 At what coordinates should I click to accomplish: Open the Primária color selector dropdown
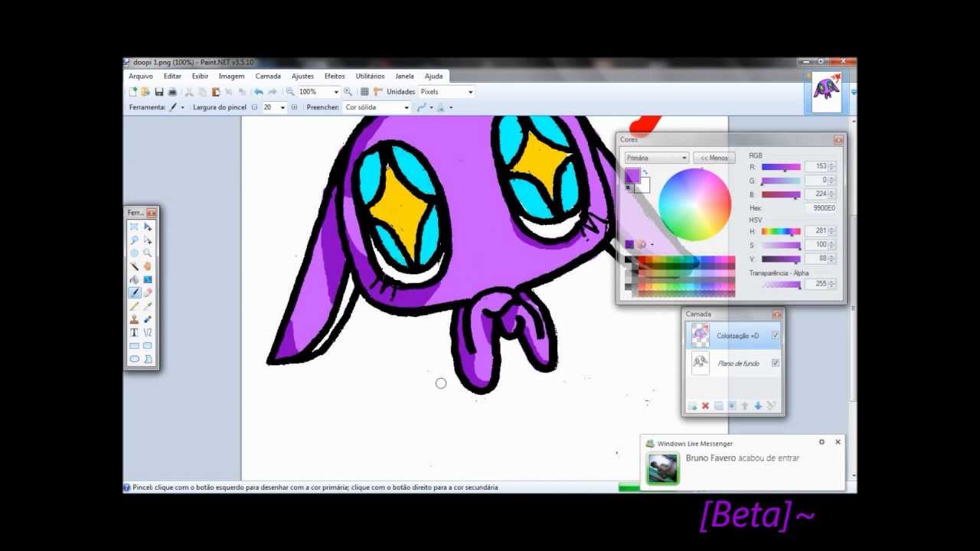click(656, 158)
